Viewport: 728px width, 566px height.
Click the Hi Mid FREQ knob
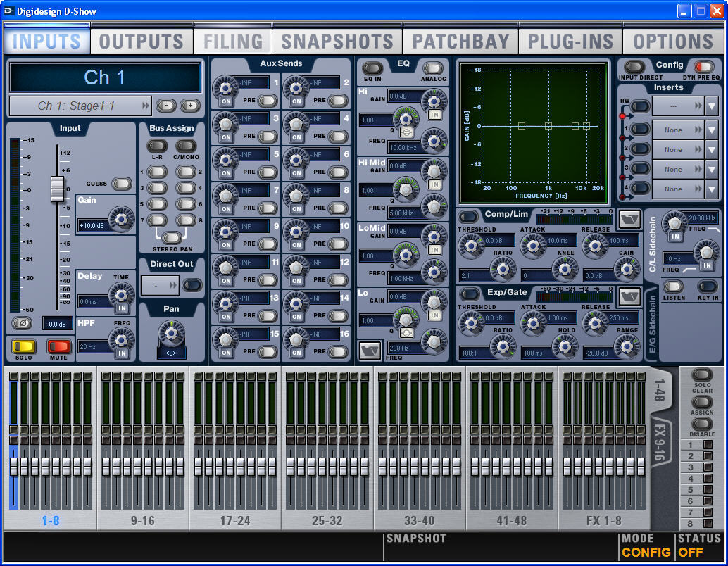(x=434, y=206)
